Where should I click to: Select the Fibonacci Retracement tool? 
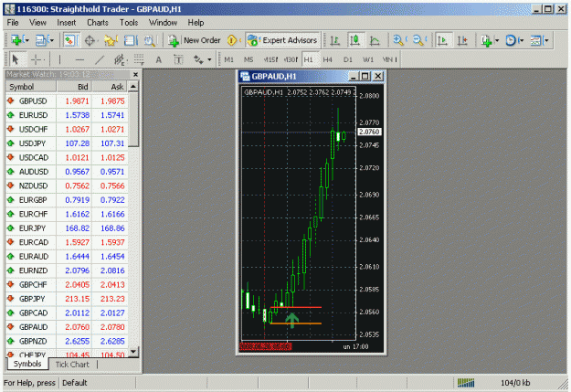[139, 59]
